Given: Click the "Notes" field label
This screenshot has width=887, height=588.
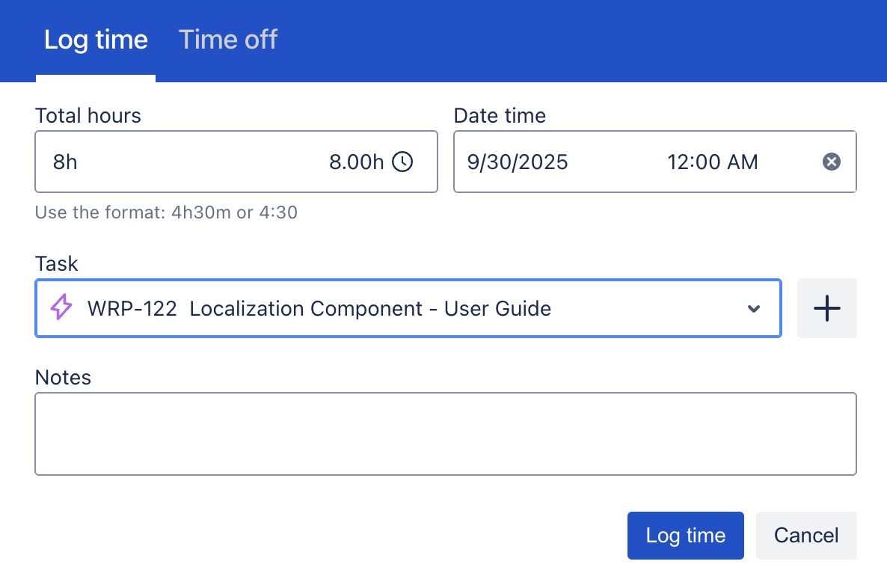Looking at the screenshot, I should (63, 378).
